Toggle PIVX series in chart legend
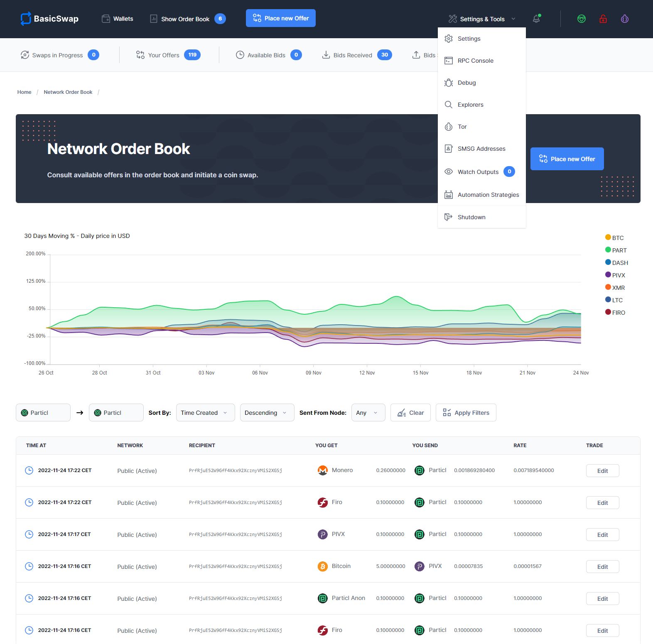 tap(615, 275)
